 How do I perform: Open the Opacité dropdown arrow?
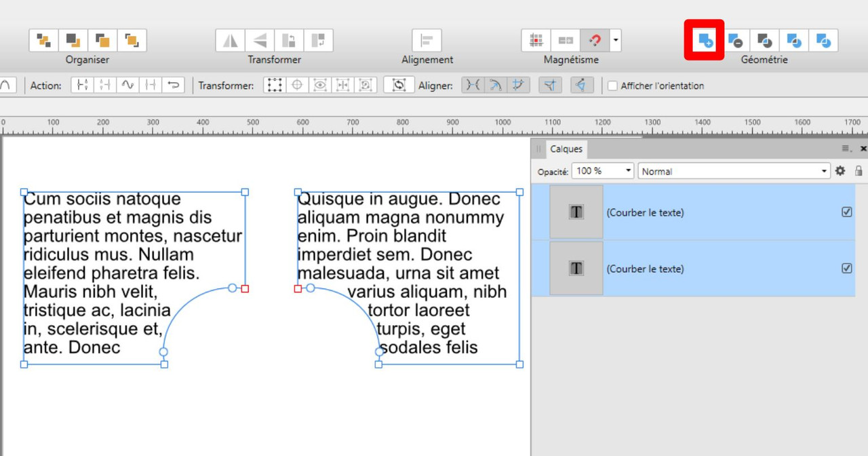click(629, 171)
